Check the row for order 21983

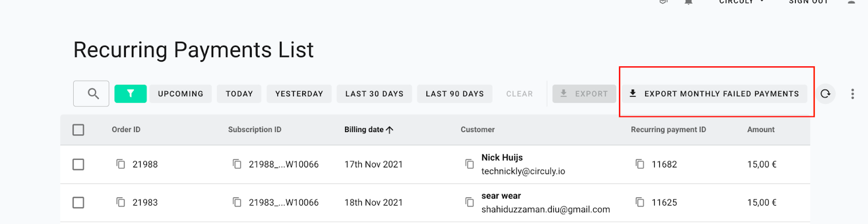[x=78, y=202]
